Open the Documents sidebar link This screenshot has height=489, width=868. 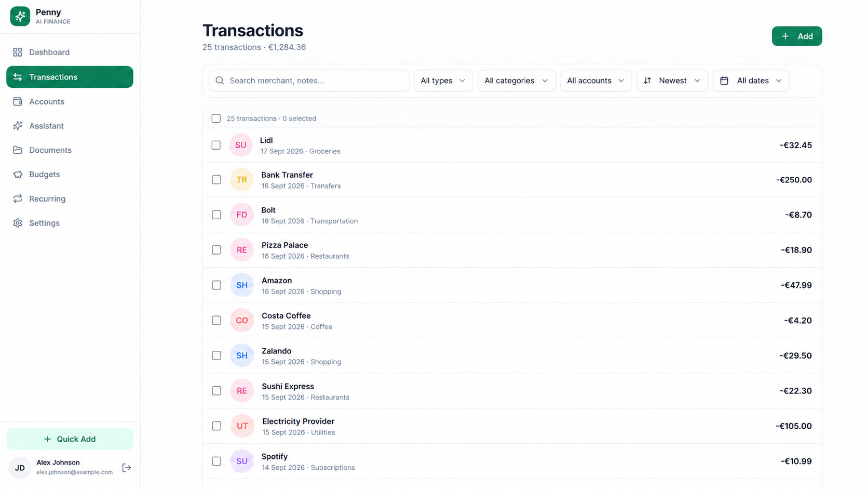(70, 150)
